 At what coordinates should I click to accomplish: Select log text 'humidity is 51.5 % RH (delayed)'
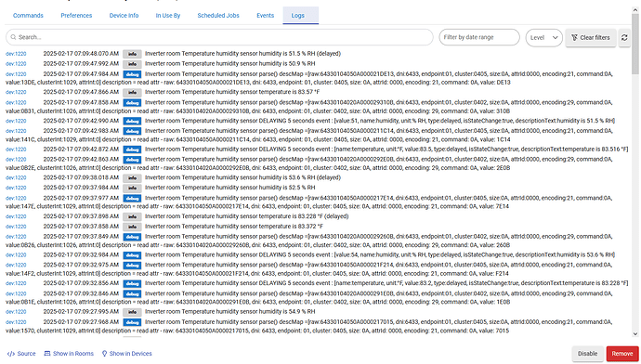pyautogui.click(x=300, y=54)
